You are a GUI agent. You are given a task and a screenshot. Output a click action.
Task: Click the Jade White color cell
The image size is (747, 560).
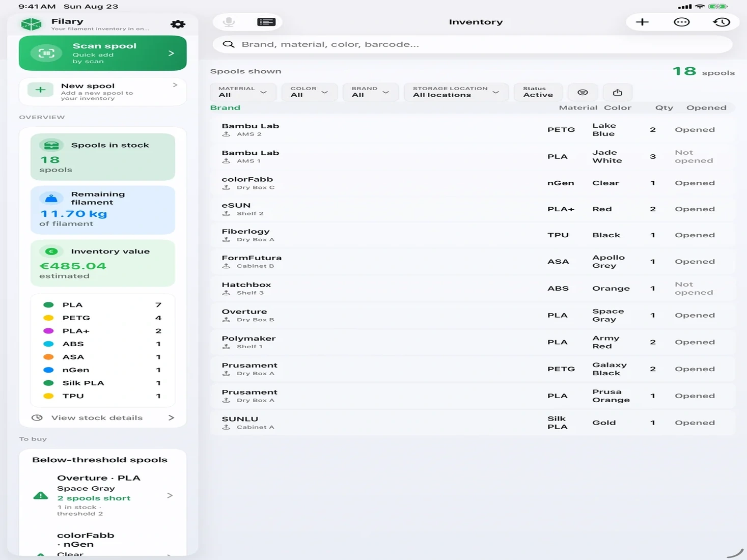[x=607, y=157]
